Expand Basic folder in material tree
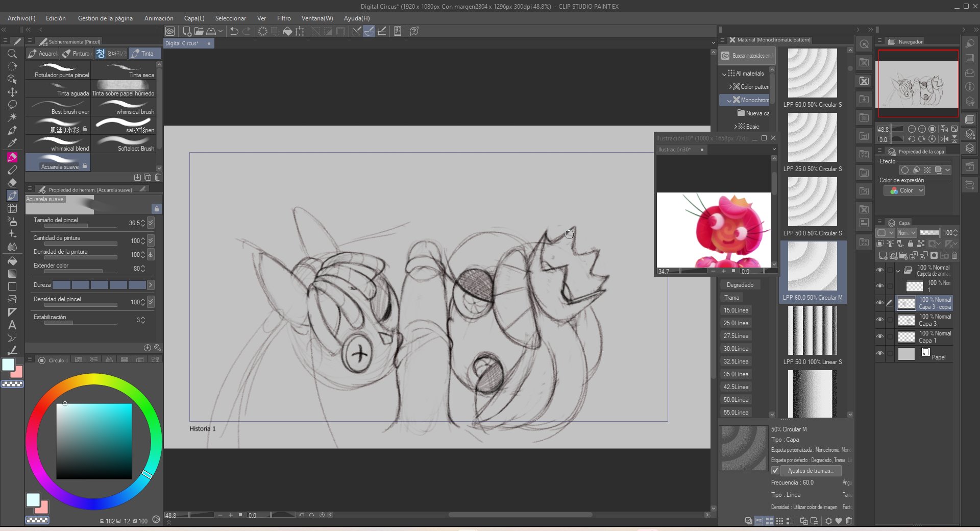Image resolution: width=980 pixels, height=531 pixels. (736, 127)
